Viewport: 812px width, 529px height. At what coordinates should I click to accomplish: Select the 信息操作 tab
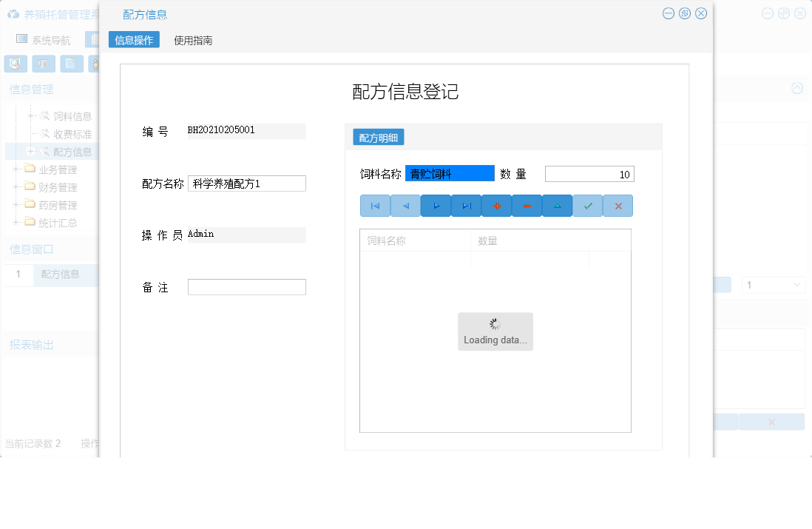pyautogui.click(x=134, y=39)
